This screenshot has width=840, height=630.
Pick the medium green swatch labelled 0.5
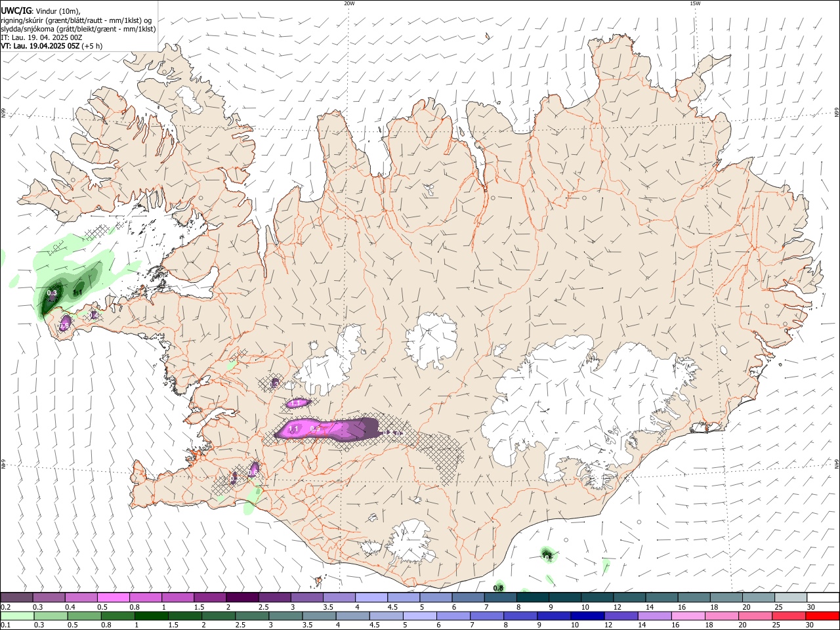coord(85,616)
